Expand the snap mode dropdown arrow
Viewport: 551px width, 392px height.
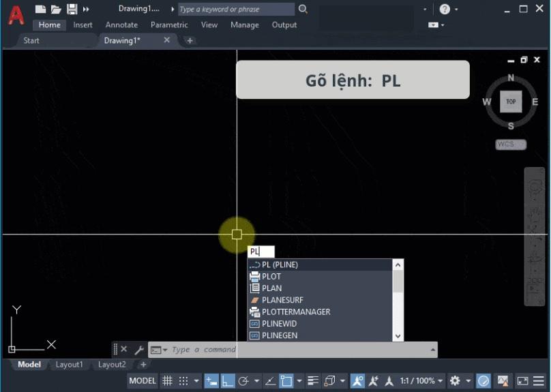tap(197, 380)
